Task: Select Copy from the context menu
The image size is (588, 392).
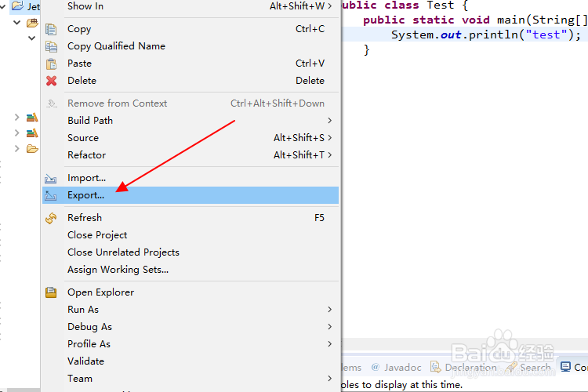Action: (x=191, y=29)
